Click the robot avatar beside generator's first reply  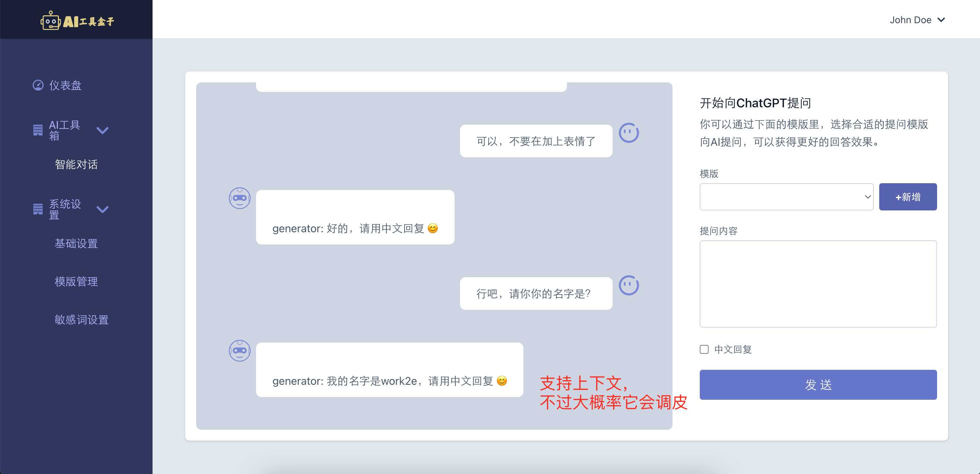click(x=239, y=197)
